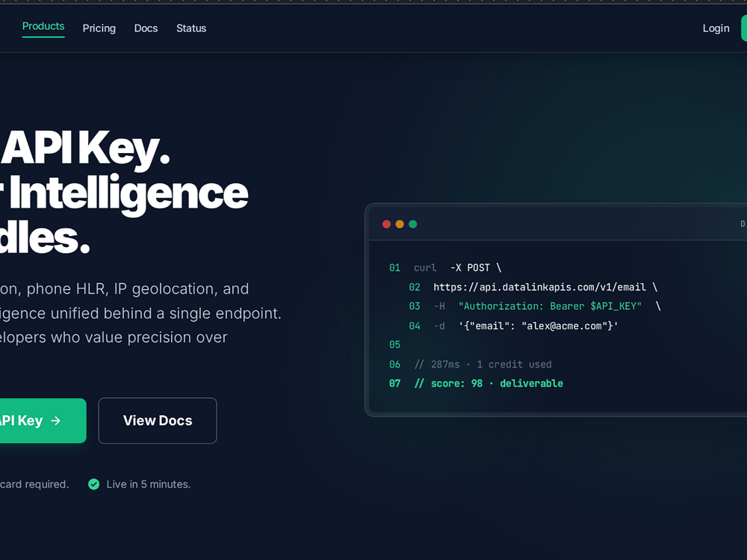Open the View Docs button
This screenshot has width=747, height=560.
(158, 420)
